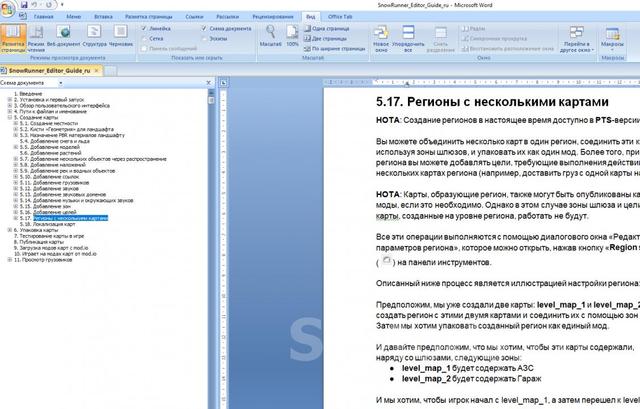Collapse 5. Создание карты node

(10, 117)
